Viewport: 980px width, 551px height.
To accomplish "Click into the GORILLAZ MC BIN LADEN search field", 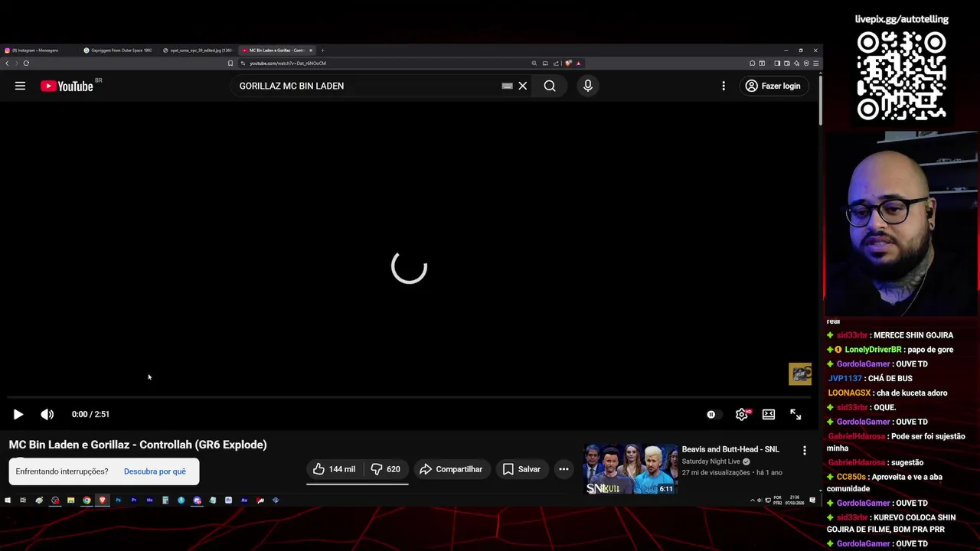I will [x=367, y=86].
